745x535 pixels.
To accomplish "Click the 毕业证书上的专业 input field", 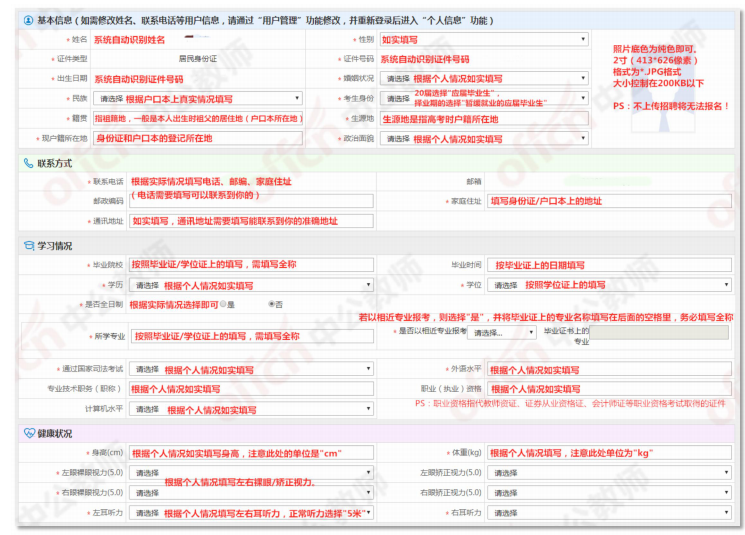I will 659,333.
